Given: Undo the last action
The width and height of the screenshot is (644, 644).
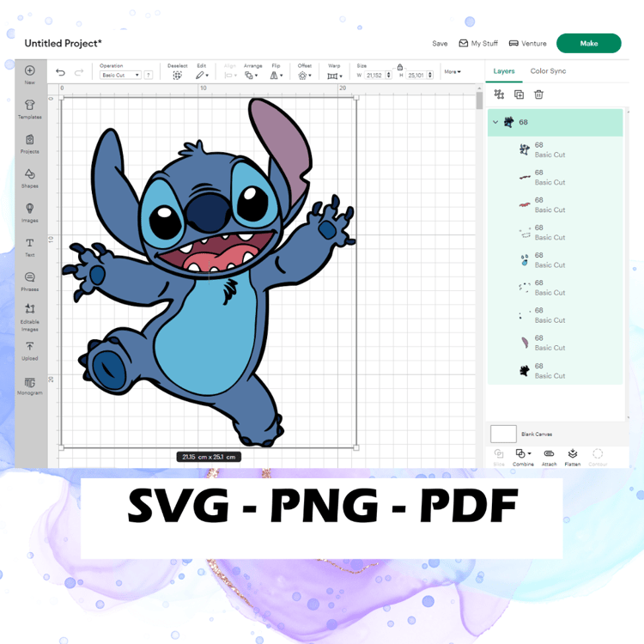Looking at the screenshot, I should click(x=60, y=73).
